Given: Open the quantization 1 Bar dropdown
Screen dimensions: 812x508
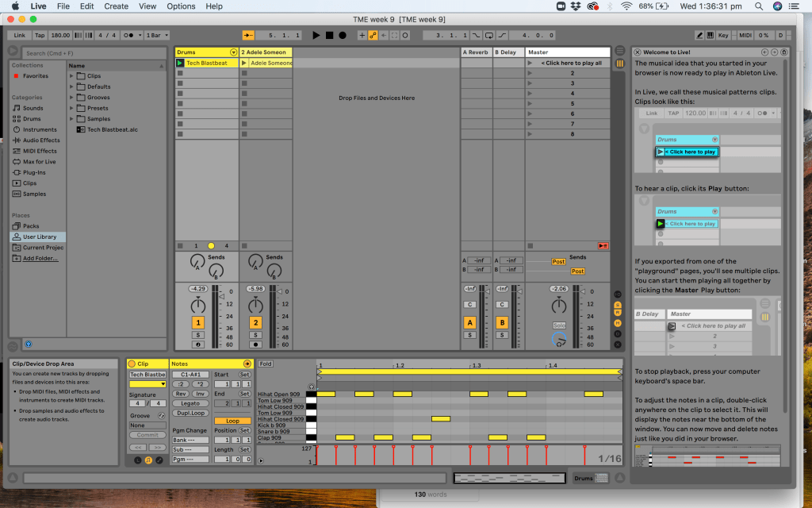Looking at the screenshot, I should (x=155, y=36).
